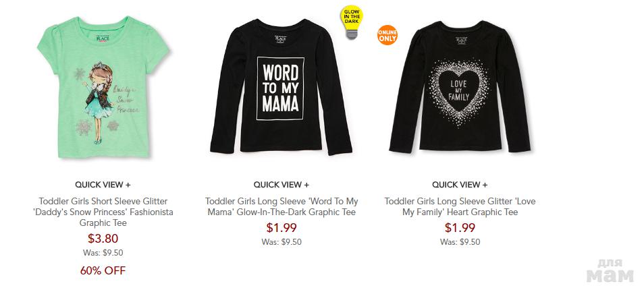This screenshot has height=292, width=644.
Task: Open Word To My Mama Glow-In-The-Dark tee link
Action: (281, 207)
